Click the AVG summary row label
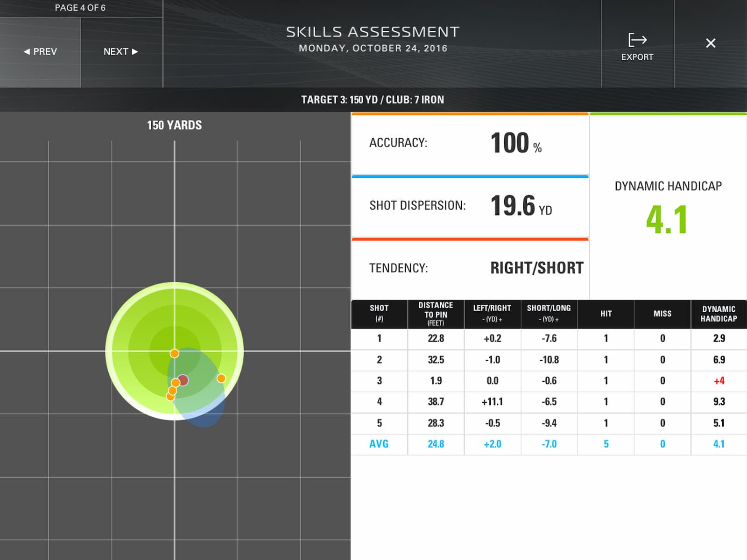Image resolution: width=747 pixels, height=560 pixels. [379, 444]
